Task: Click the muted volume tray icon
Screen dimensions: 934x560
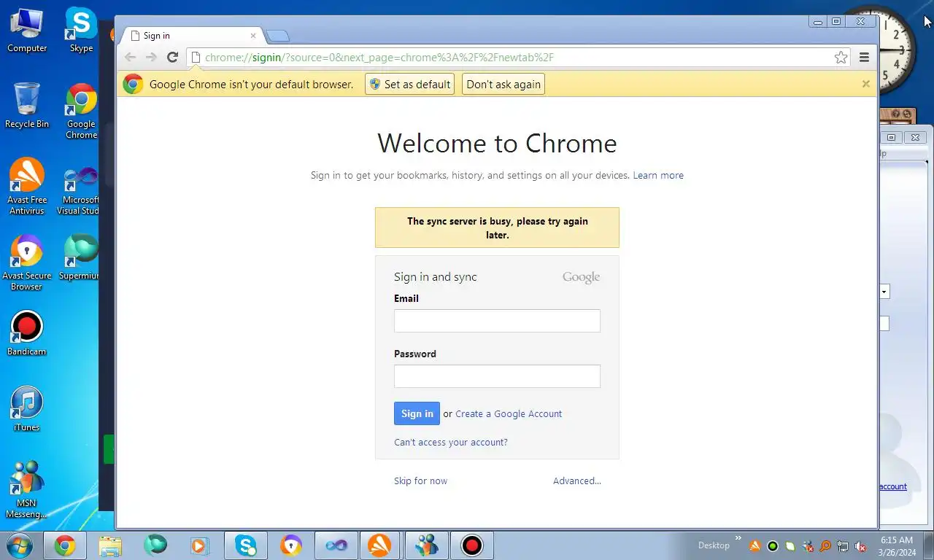Action: 860,546
